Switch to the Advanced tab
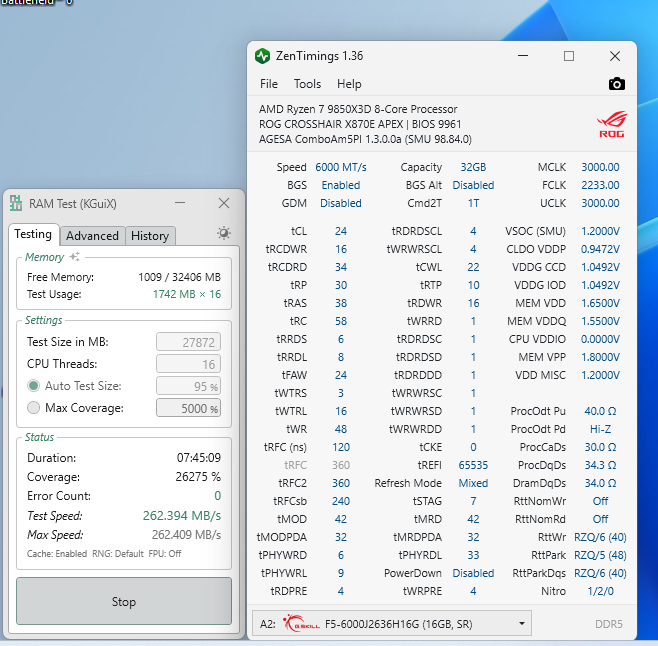Viewport: 658px width, 646px height. pos(92,235)
